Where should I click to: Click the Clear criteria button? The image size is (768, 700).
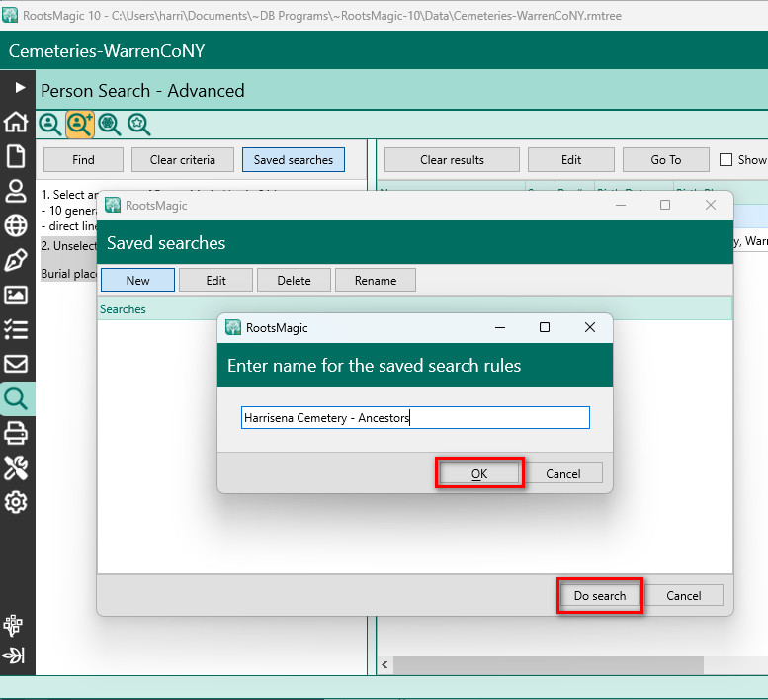(183, 160)
